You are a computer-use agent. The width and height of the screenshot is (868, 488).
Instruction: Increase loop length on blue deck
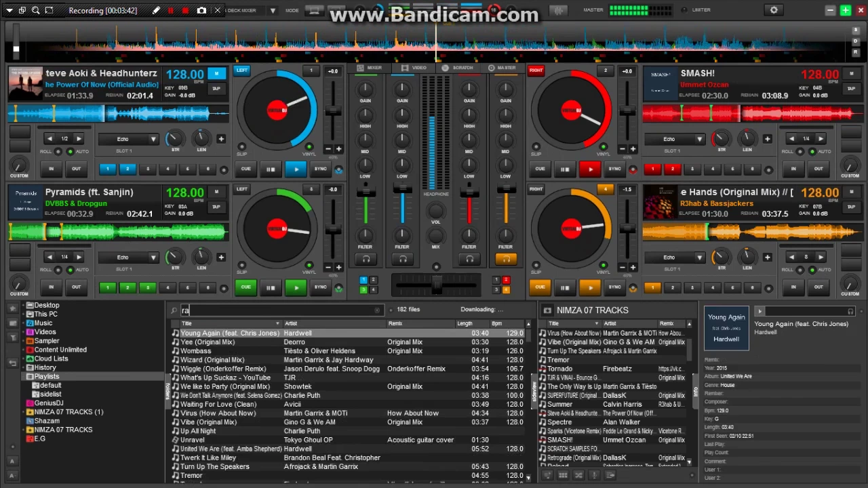point(79,139)
